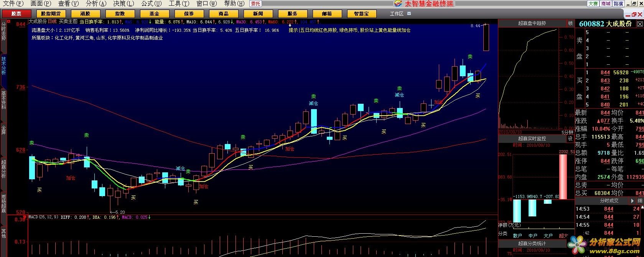Select the 指数 tab
644x257 pixels.
coord(120,14)
